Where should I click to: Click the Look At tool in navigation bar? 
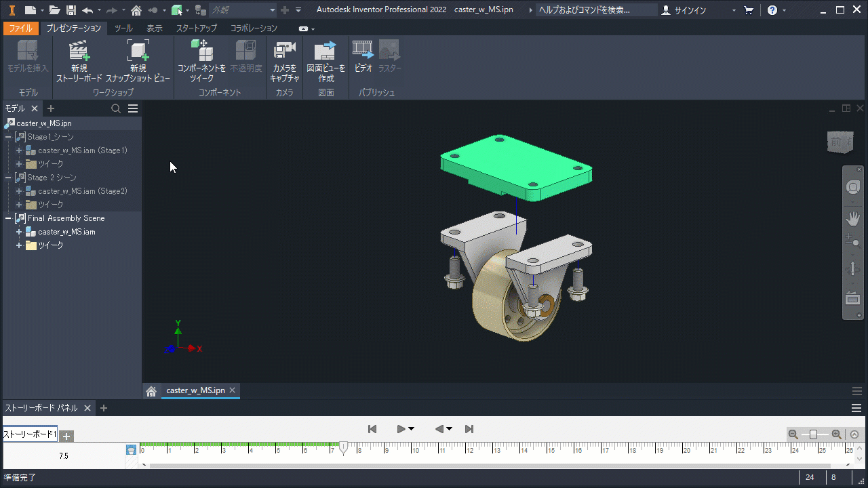tap(853, 298)
